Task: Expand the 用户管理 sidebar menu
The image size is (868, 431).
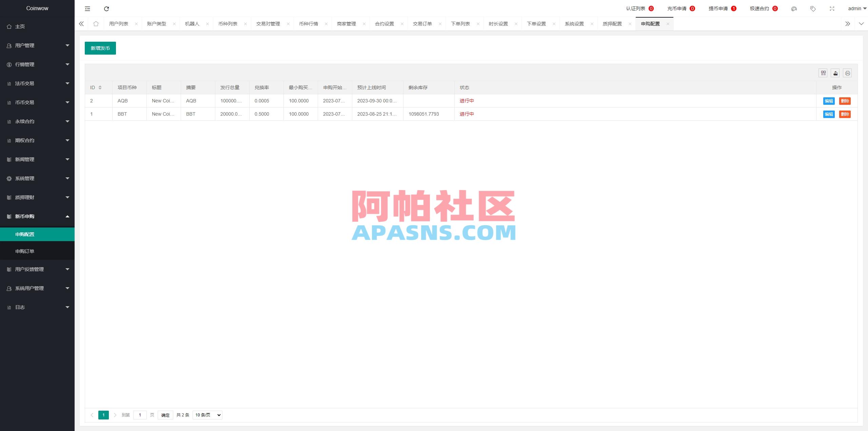Action: point(37,45)
